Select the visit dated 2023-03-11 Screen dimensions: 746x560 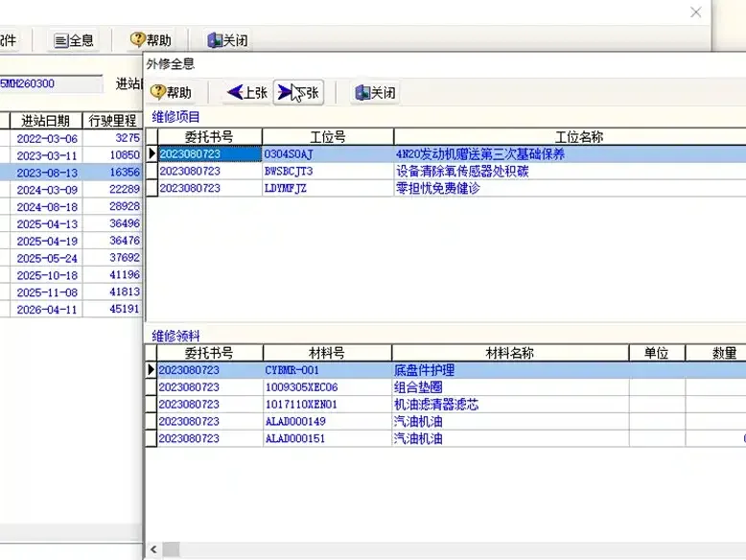(47, 155)
